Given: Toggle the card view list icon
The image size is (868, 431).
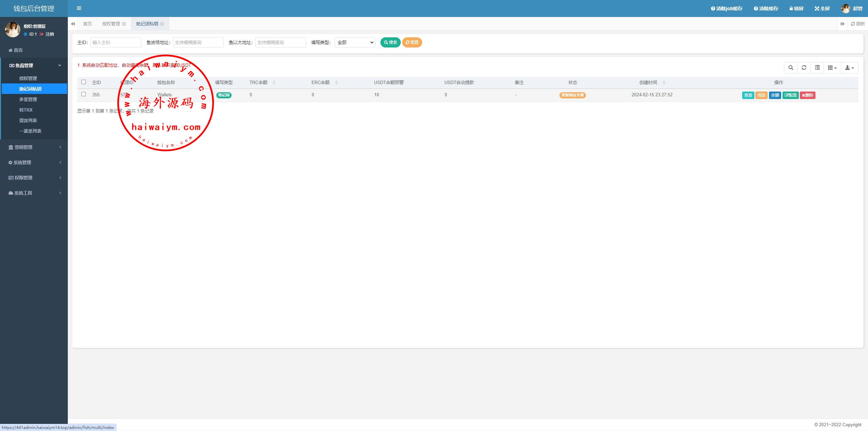Looking at the screenshot, I should [817, 68].
